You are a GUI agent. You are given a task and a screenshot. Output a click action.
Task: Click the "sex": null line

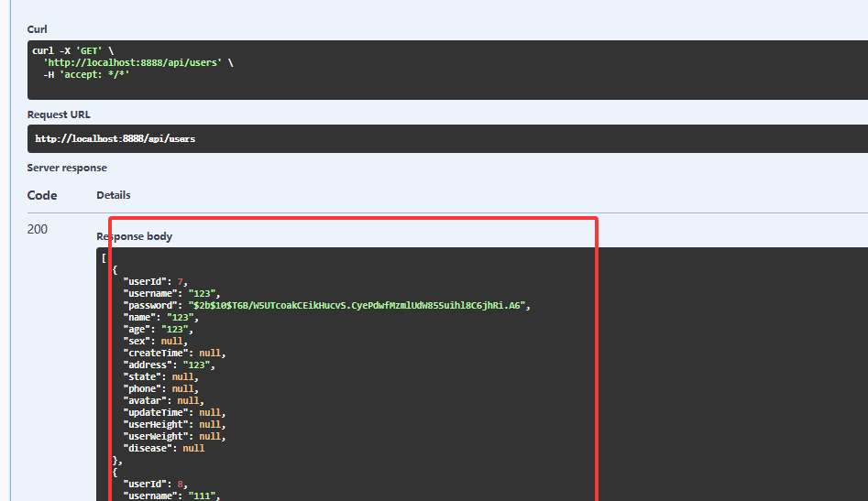coord(155,342)
